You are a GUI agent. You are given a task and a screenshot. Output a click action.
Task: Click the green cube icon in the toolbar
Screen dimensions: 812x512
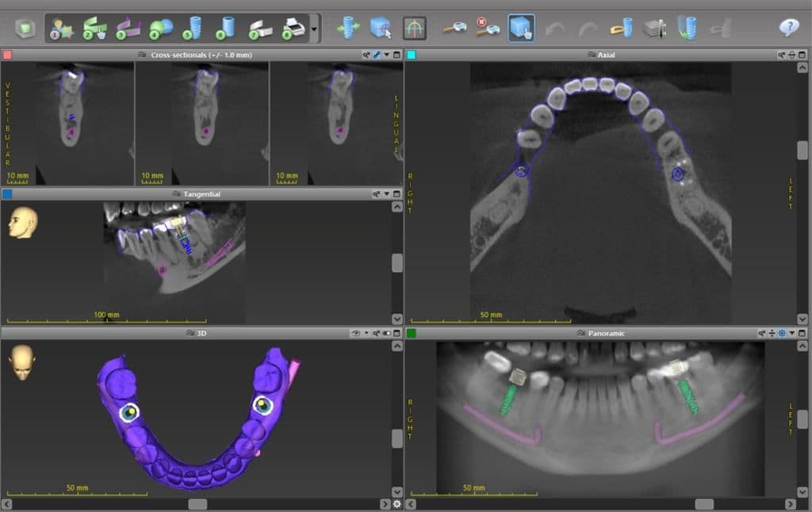coord(25,29)
